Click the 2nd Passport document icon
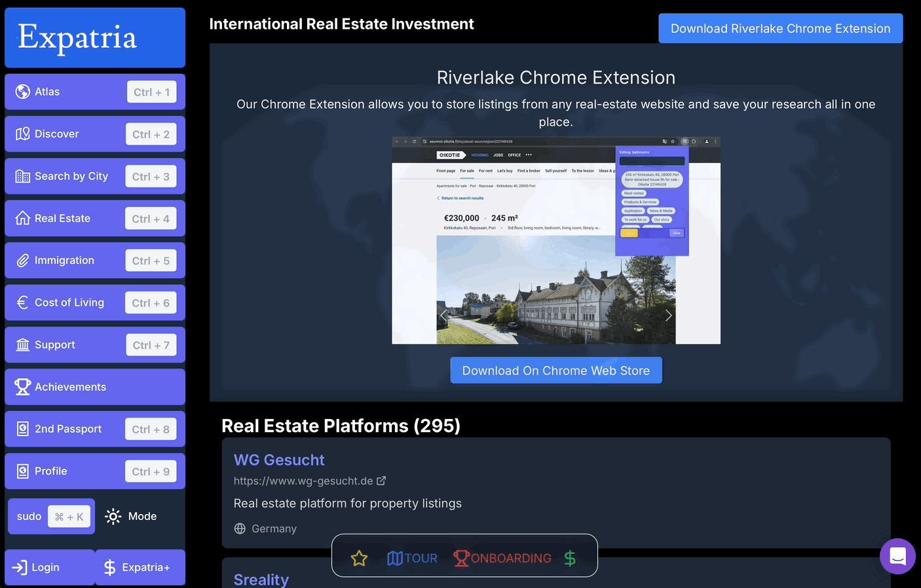Image resolution: width=921 pixels, height=588 pixels. [x=23, y=429]
